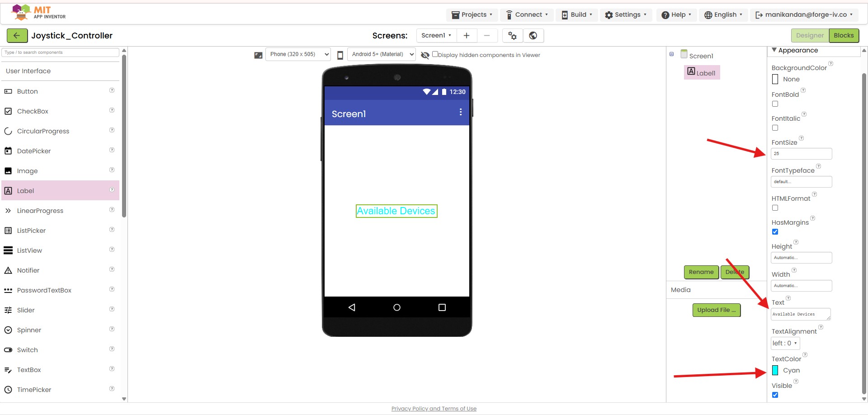Open the Projects dropdown menu
The width and height of the screenshot is (868, 415).
(x=472, y=14)
